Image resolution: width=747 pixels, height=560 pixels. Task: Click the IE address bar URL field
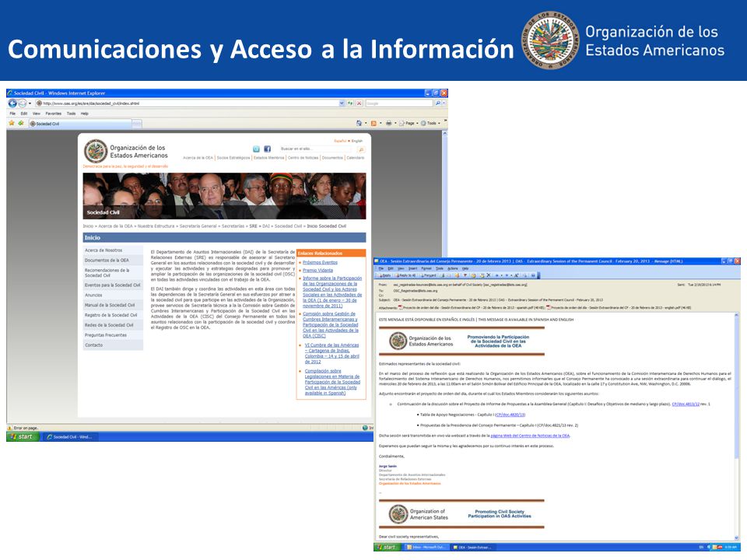(x=190, y=103)
